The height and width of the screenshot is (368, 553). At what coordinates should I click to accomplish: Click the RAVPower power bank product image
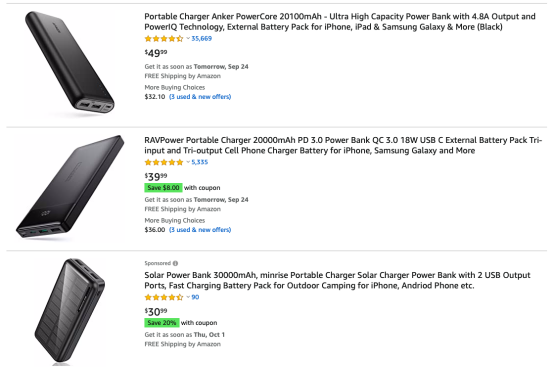tap(70, 188)
